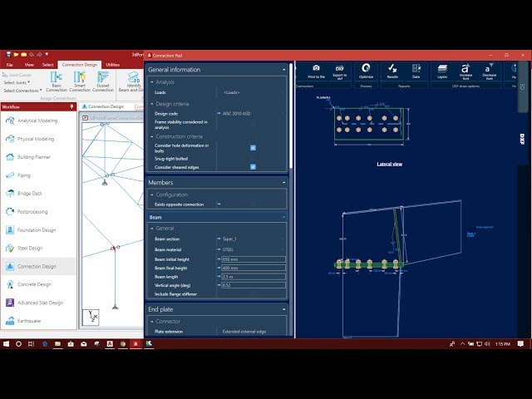This screenshot has height=399, width=532.
Task: Open Analytical Modeling workflow
Action: (x=38, y=121)
